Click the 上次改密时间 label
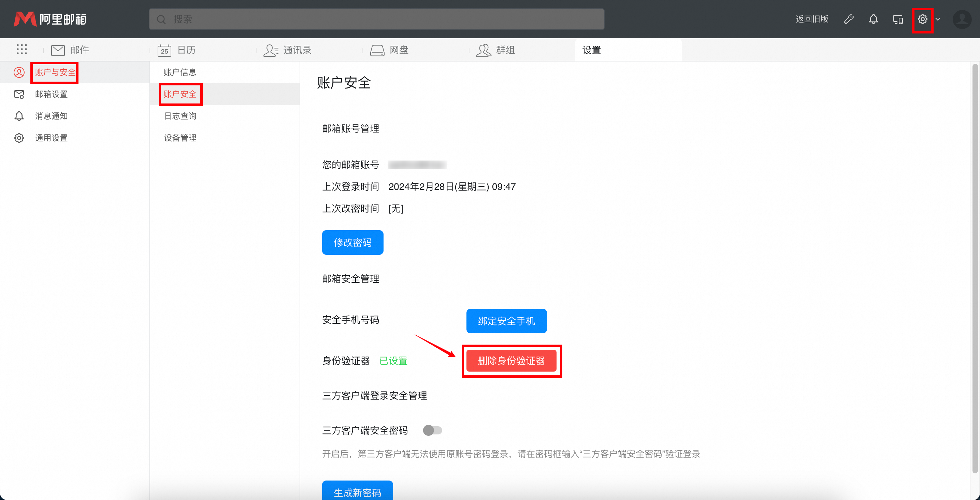Image resolution: width=980 pixels, height=500 pixels. 351,209
